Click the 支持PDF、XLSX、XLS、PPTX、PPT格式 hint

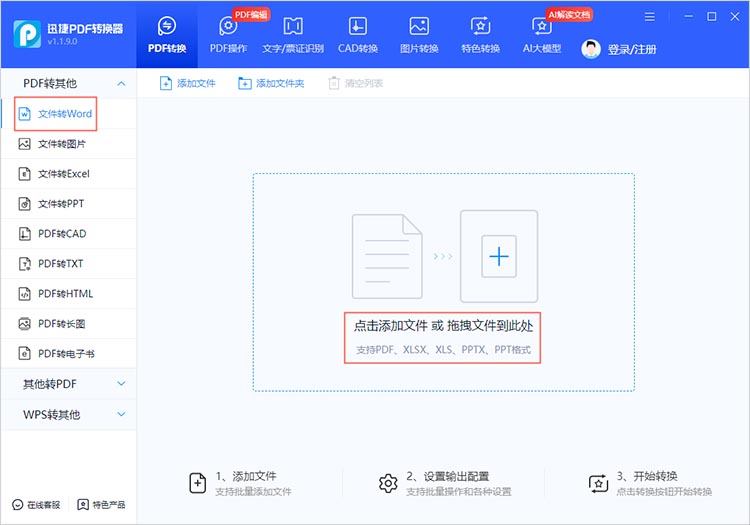pos(443,350)
